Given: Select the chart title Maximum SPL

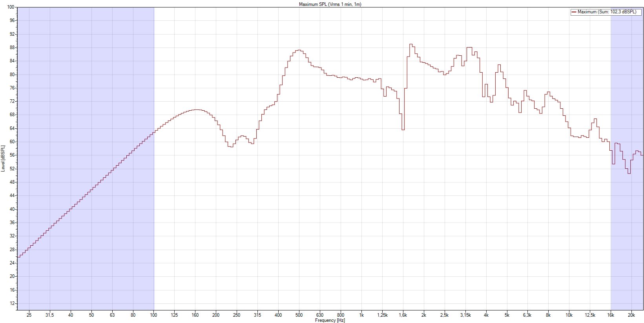Looking at the screenshot, I should tap(330, 4).
